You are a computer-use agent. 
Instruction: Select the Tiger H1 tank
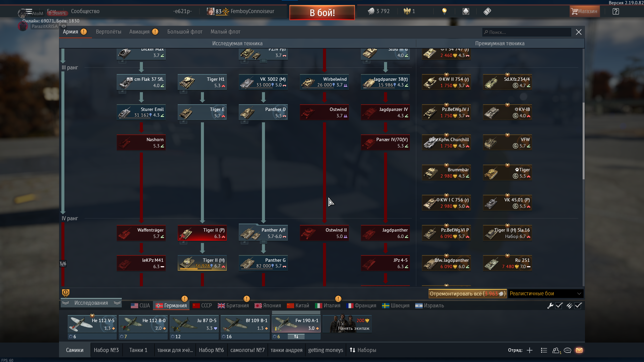202,82
